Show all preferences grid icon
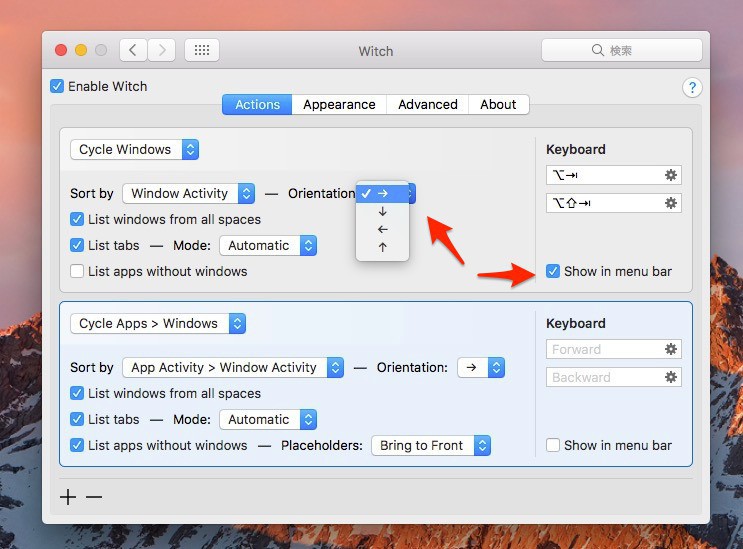Viewport: 743px width, 549px height. click(x=202, y=50)
